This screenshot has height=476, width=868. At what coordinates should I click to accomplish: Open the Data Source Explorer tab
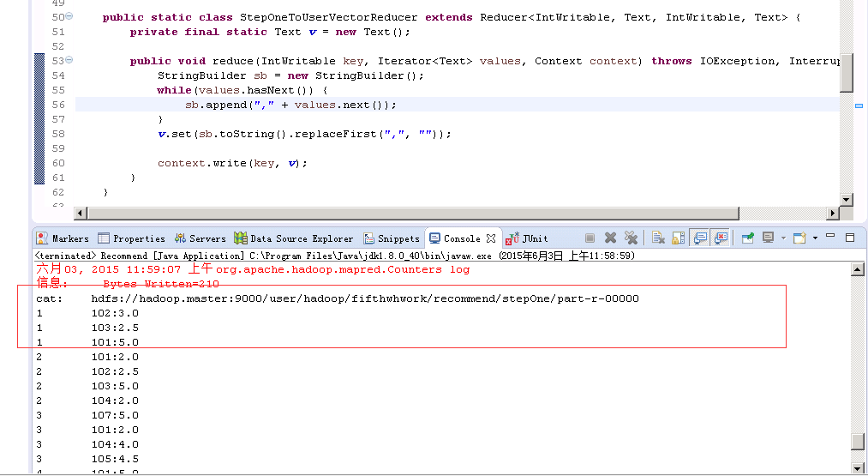[293, 238]
